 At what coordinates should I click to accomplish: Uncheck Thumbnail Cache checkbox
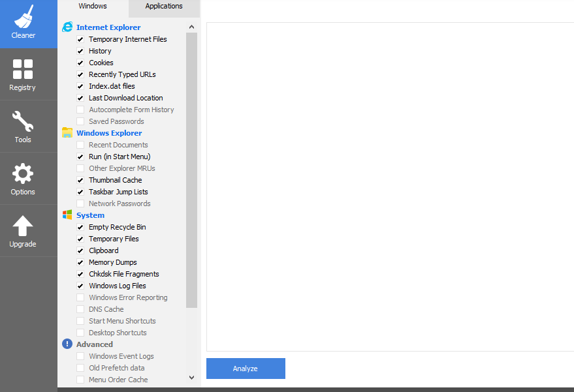click(x=80, y=180)
